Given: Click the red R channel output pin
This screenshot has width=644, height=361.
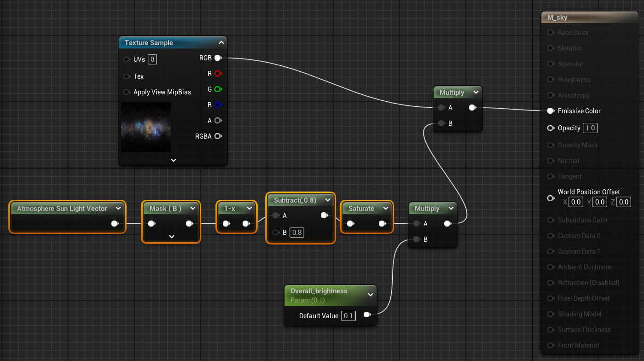Looking at the screenshot, I should pos(218,74).
